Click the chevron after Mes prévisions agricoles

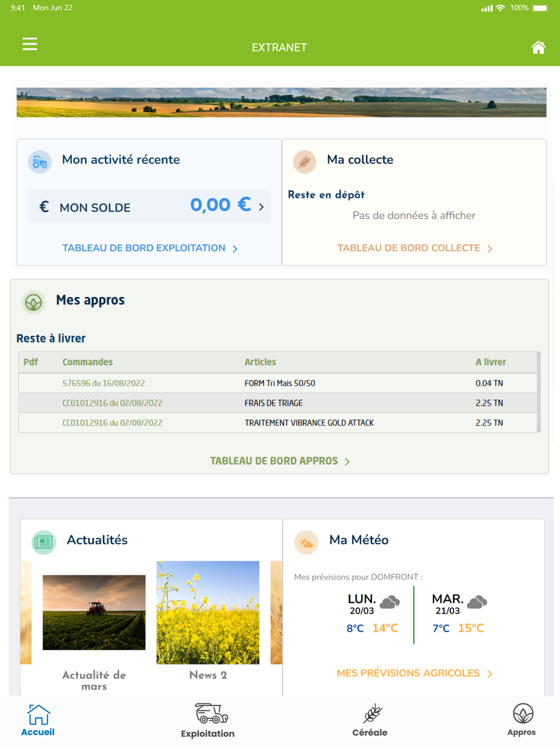(490, 674)
